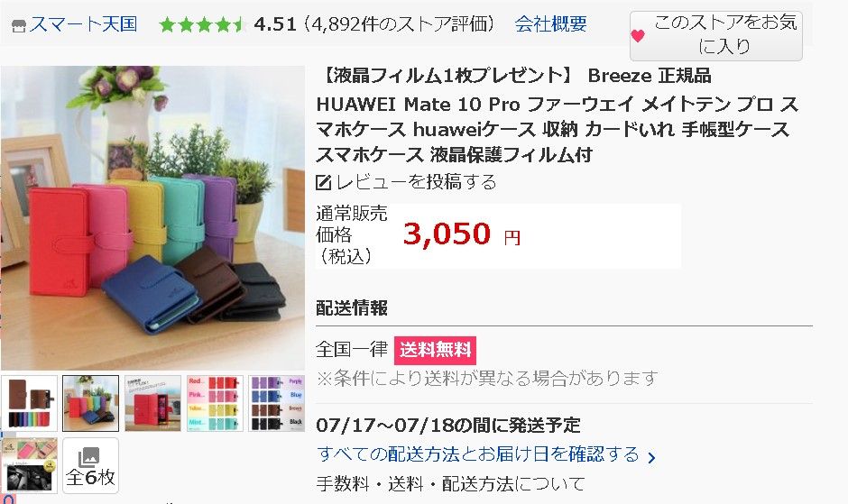
Task: Expand the chevron next to delivery methods link
Action: pos(651,458)
